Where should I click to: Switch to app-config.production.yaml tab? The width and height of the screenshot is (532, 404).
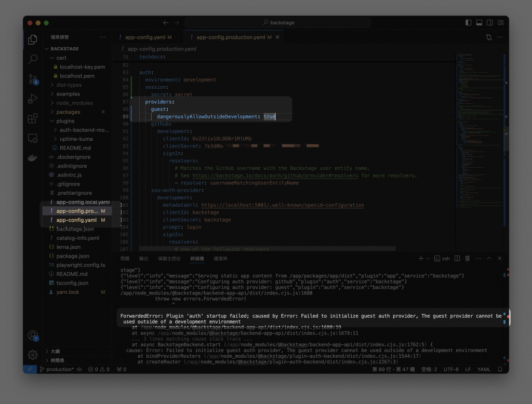(231, 37)
